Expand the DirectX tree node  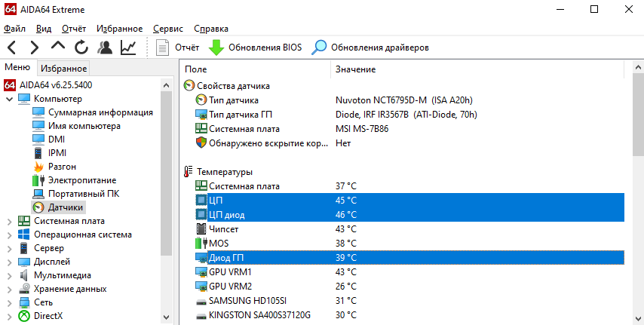click(x=10, y=316)
